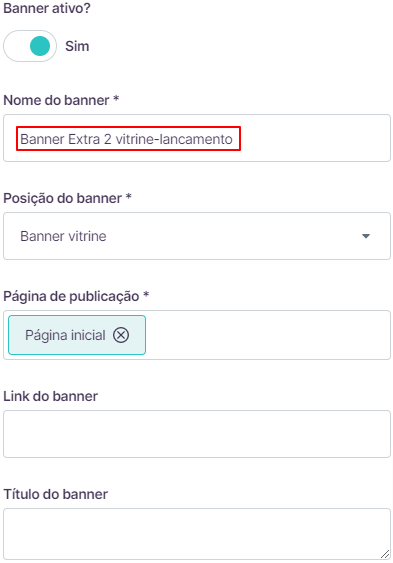Image resolution: width=393 pixels, height=563 pixels.
Task: Remove the Página inicial tag with its X icon
Action: (121, 335)
